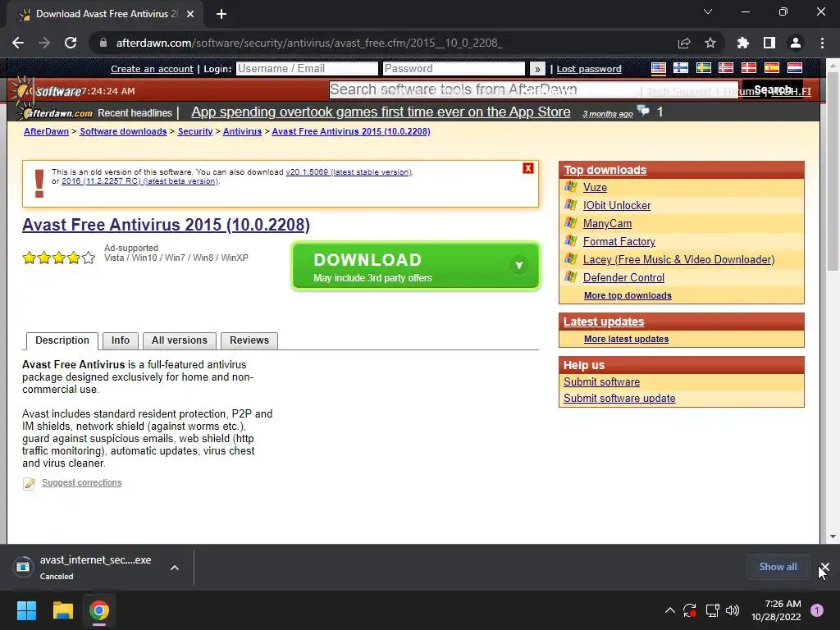
Task: Dismiss the old version warning box
Action: pyautogui.click(x=527, y=168)
